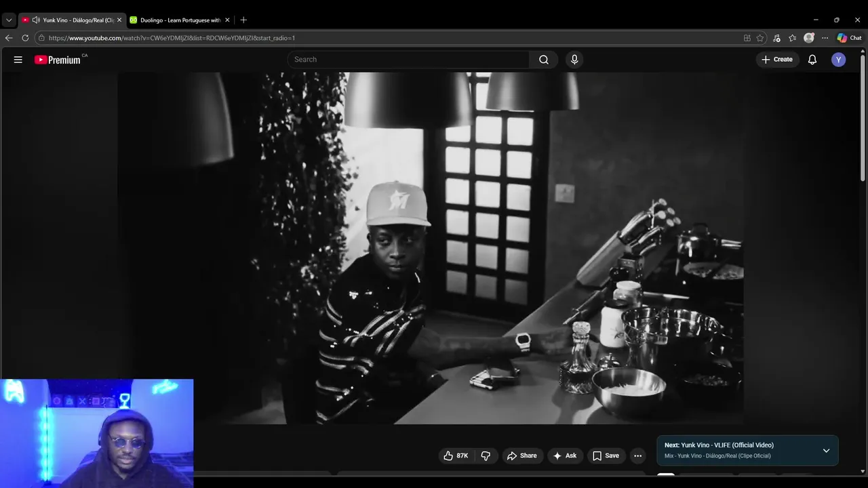The height and width of the screenshot is (488, 868).
Task: Open more actions ellipsis under video
Action: tap(637, 456)
